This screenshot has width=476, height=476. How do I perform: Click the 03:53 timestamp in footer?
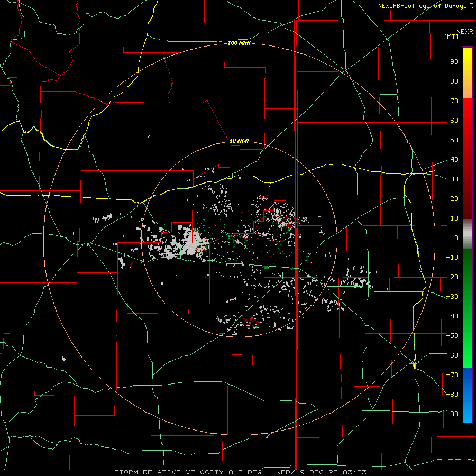point(354,472)
